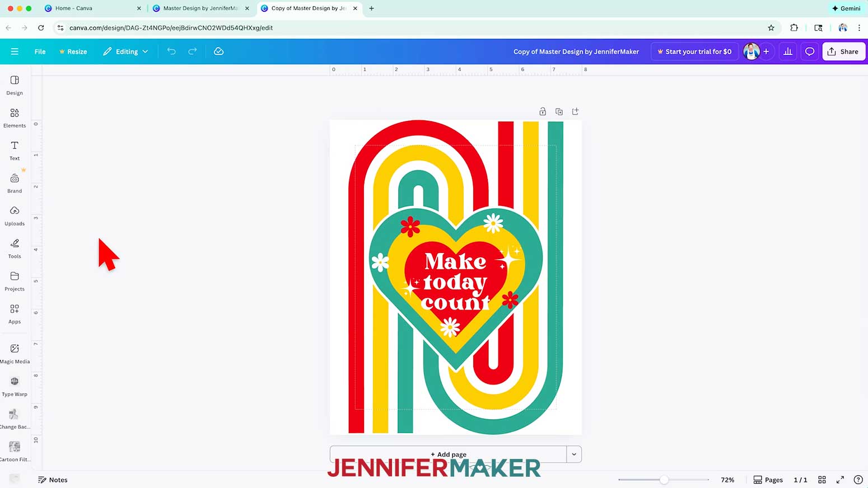868x488 pixels.
Task: Launch Cartoon Filter app
Action: pyautogui.click(x=15, y=451)
